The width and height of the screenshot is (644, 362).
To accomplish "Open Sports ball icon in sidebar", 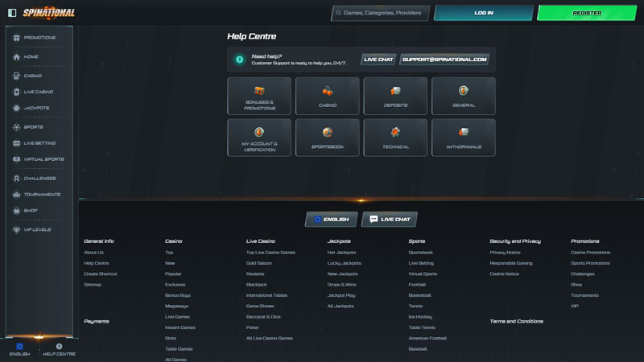I will (16, 127).
